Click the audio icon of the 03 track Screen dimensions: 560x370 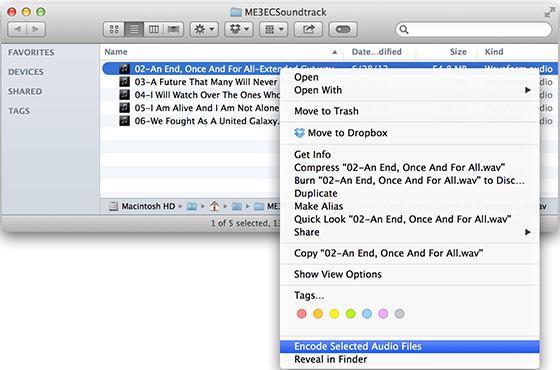pyautogui.click(x=124, y=82)
